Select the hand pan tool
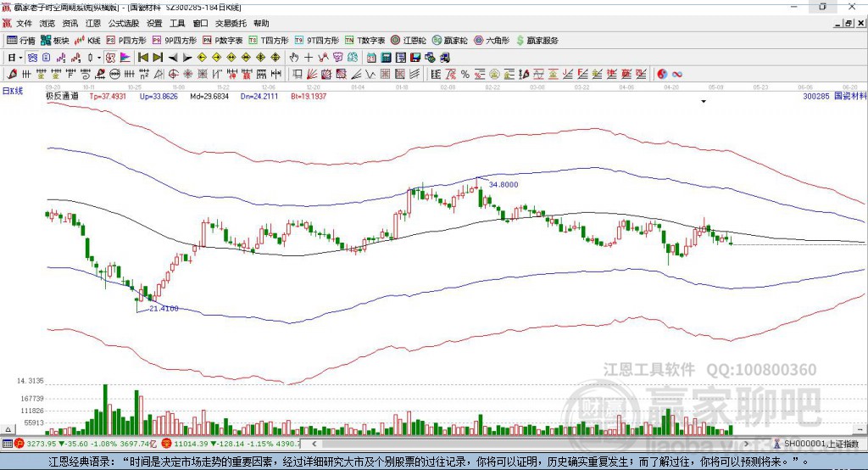The height and width of the screenshot is (470, 868). click(294, 58)
